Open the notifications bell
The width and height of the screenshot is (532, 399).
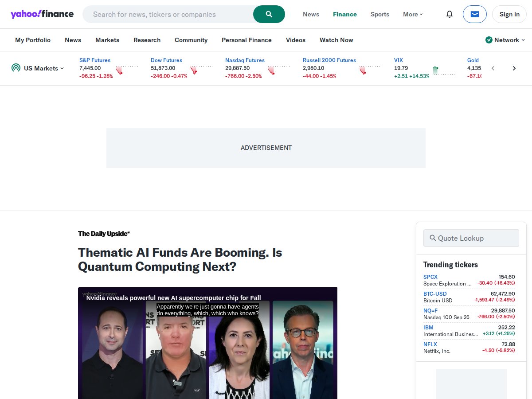(450, 14)
